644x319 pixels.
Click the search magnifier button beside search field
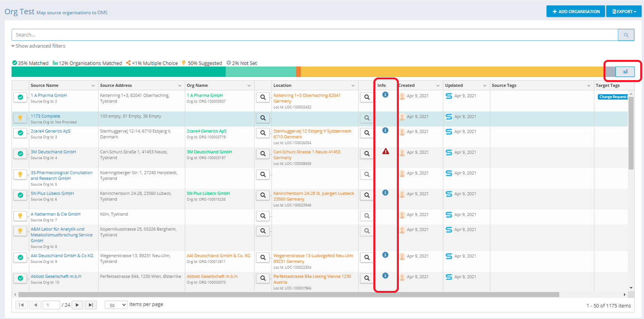626,35
